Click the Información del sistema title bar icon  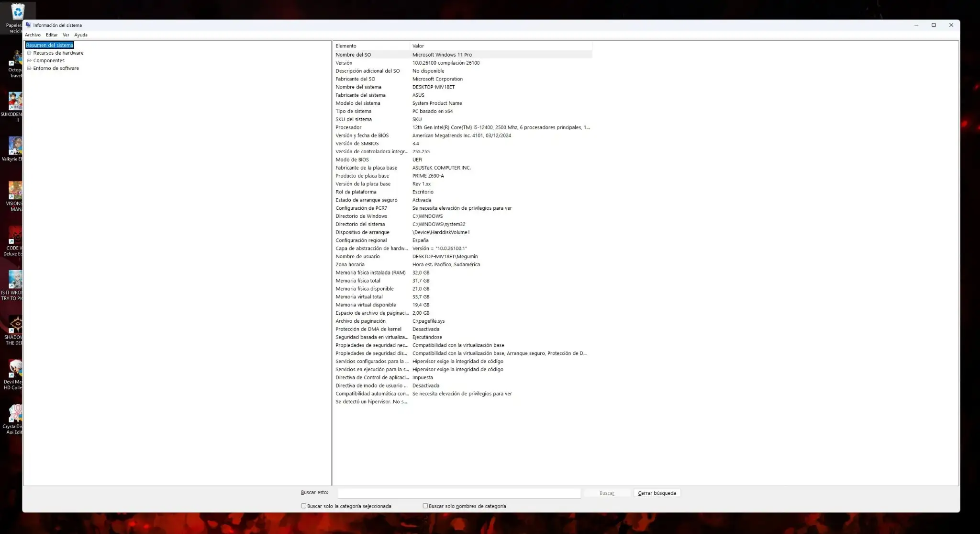pyautogui.click(x=28, y=25)
